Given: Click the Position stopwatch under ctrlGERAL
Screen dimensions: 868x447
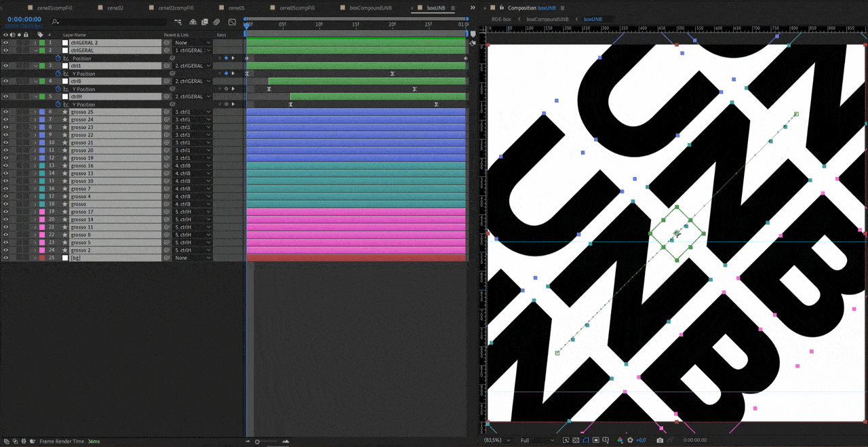Looking at the screenshot, I should tap(58, 58).
